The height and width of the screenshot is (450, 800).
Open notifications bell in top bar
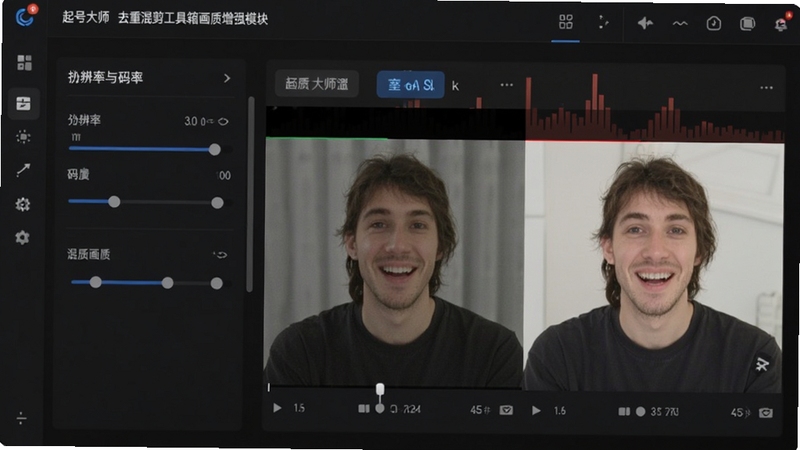[781, 23]
